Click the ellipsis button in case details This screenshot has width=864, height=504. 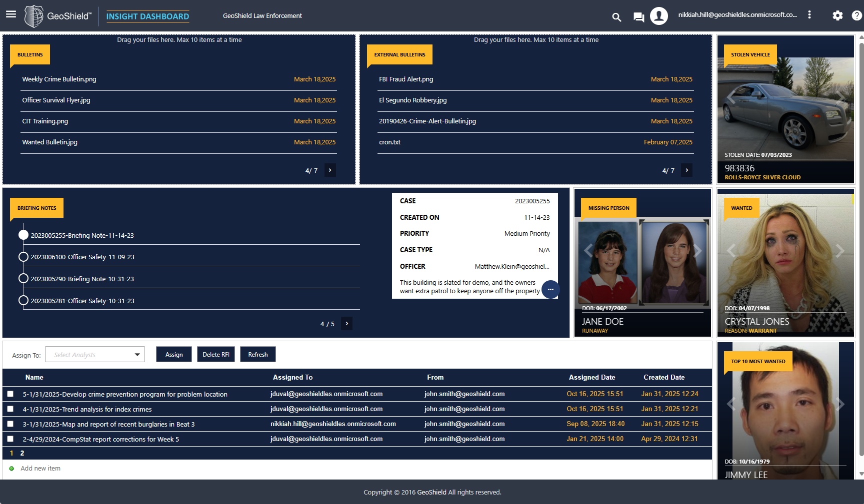click(550, 290)
